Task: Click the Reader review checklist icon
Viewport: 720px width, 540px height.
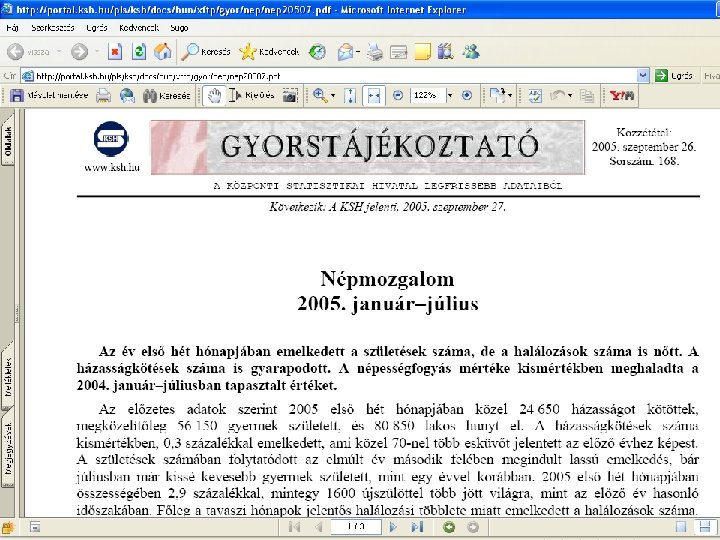Action: click(x=535, y=96)
